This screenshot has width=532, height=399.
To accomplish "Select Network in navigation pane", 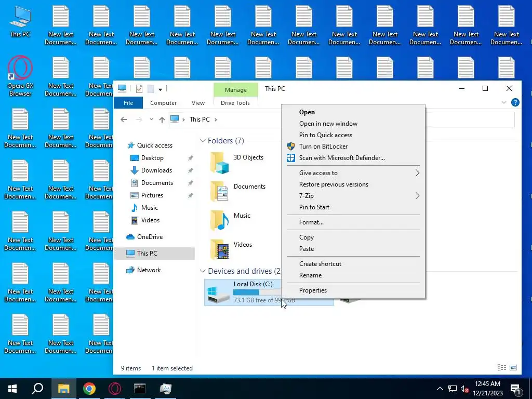I will coord(149,270).
